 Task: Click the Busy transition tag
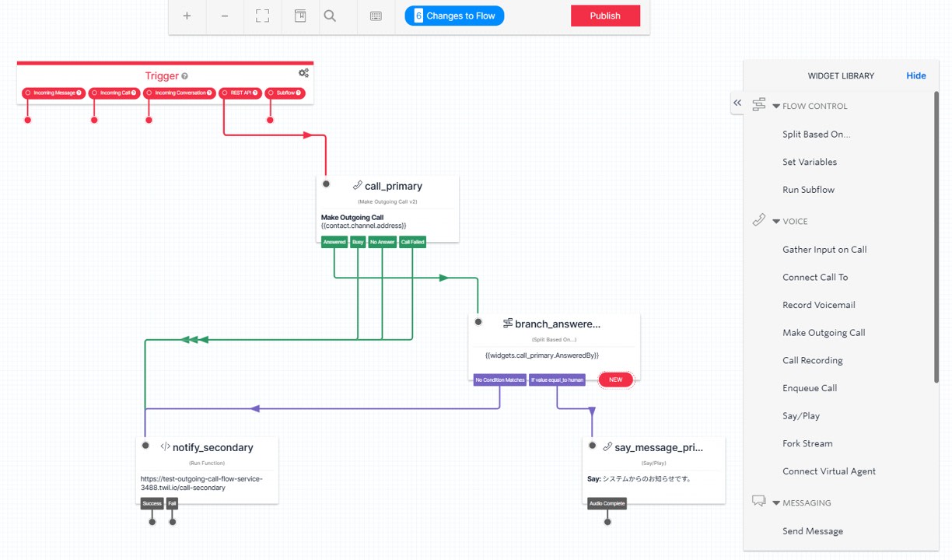358,242
